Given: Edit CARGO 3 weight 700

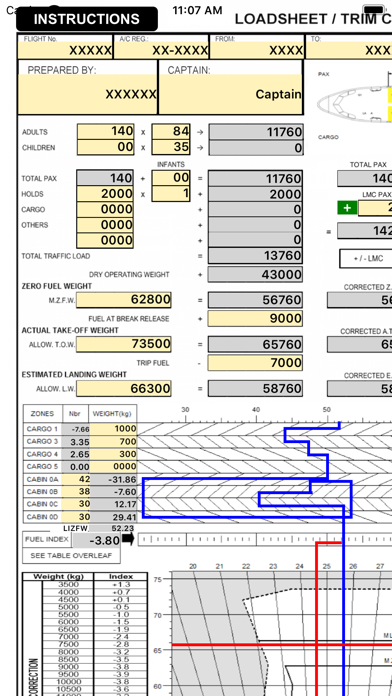Looking at the screenshot, I should point(113,442).
